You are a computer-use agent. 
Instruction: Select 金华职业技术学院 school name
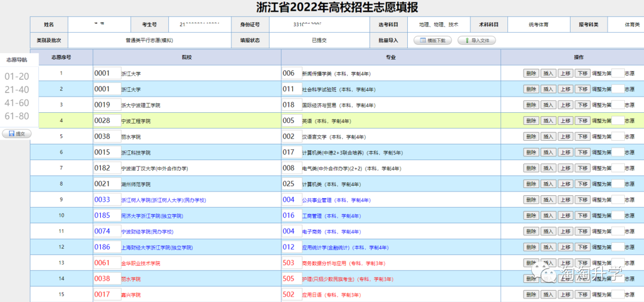point(141,263)
